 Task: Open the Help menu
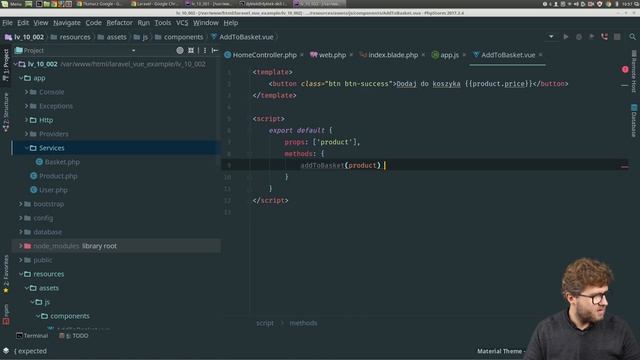coord(231,23)
